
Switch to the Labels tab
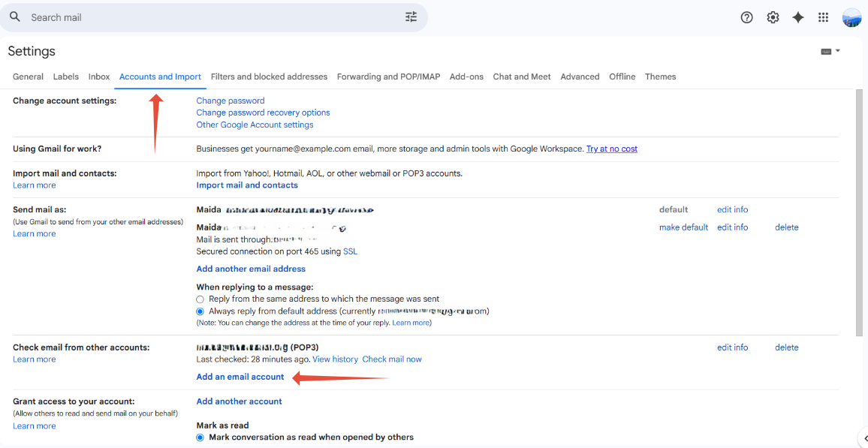click(66, 77)
